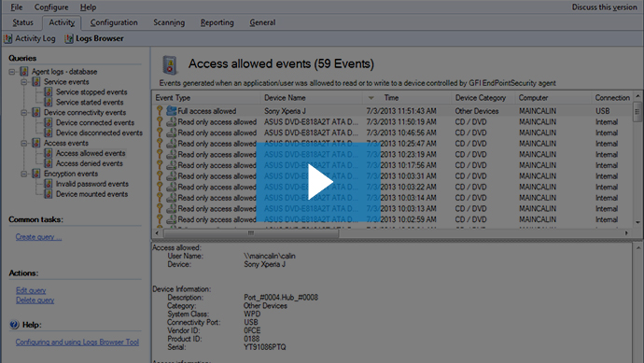This screenshot has width=644, height=363.
Task: Switch to the General tab
Action: coord(262,22)
